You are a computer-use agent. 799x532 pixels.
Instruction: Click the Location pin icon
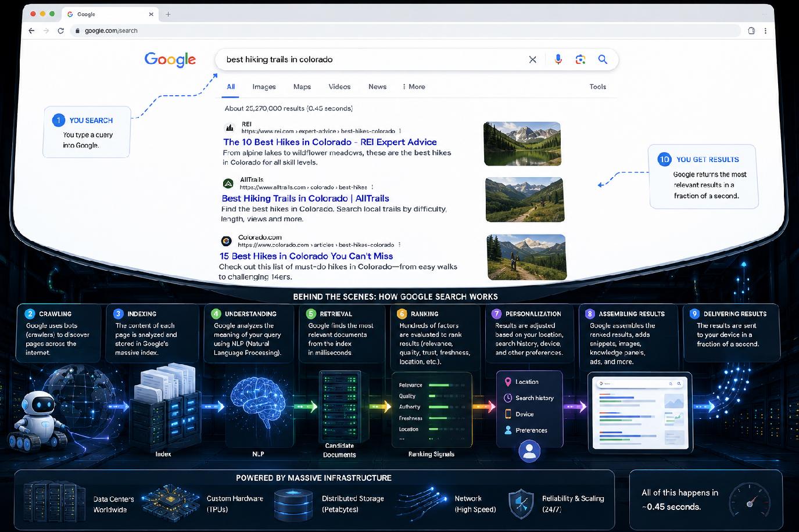(508, 382)
